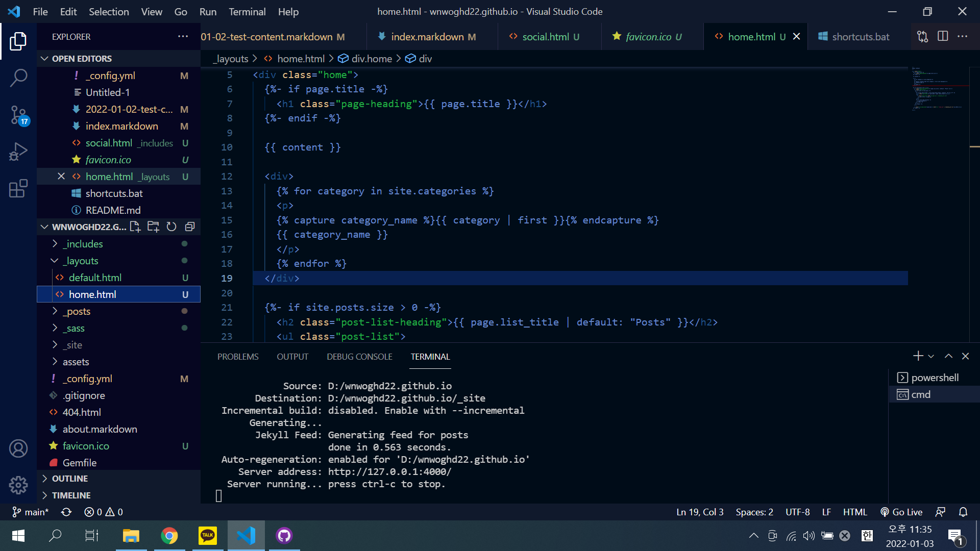Open 404.html in the file tree
Screen dimensions: 980x551
[x=118, y=412]
